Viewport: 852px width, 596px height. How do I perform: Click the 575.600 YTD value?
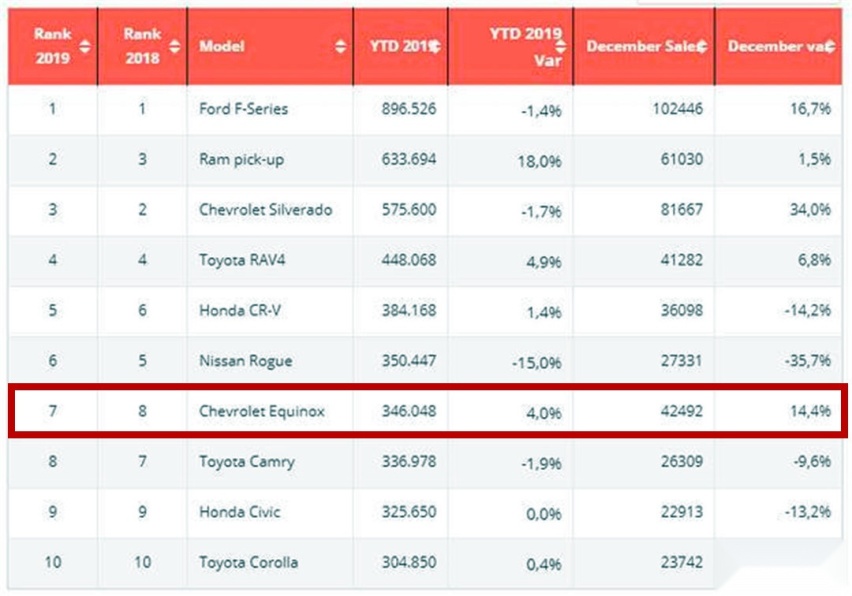409,210
